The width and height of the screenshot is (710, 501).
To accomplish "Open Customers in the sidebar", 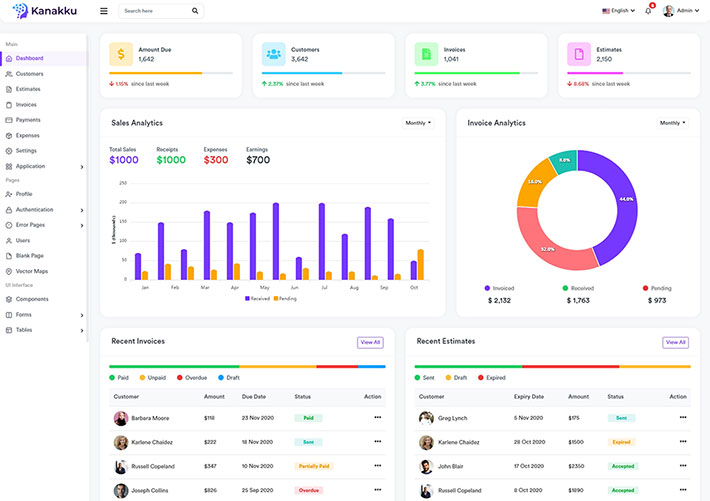I will click(29, 74).
